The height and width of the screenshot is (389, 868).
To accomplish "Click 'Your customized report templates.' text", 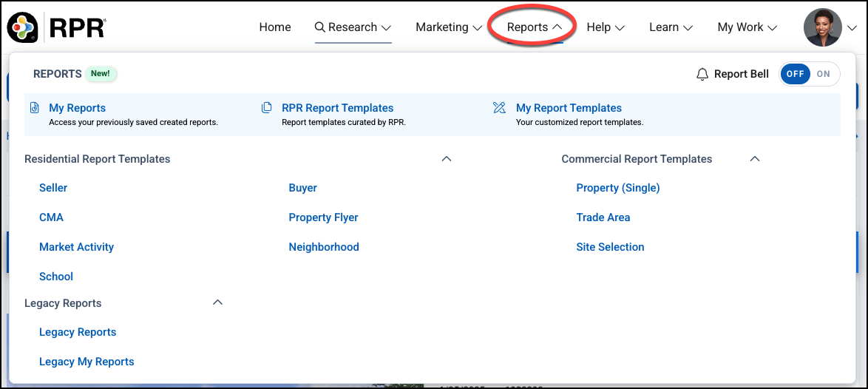I will [580, 122].
